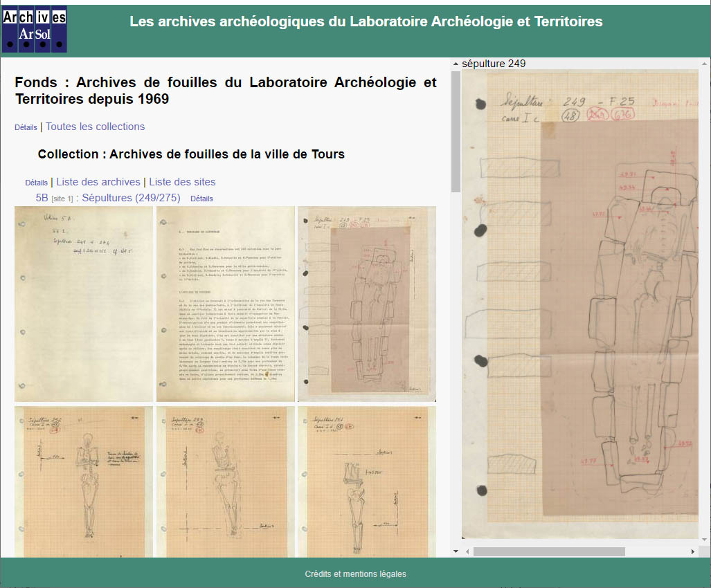Screen dimensions: 711x588
Task: Click the Fonds Archives de fouilles heading
Action: pos(226,90)
